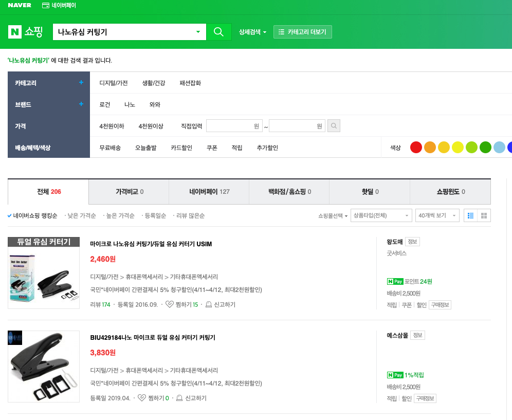Click the category more button

coord(302,32)
